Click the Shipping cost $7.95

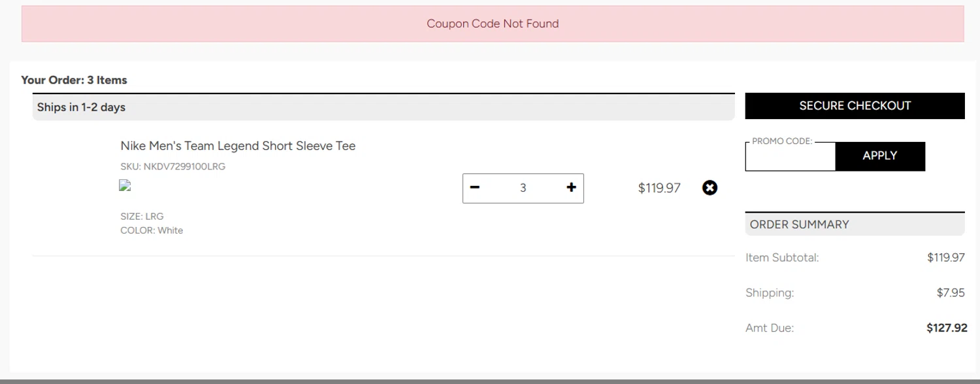(x=950, y=293)
